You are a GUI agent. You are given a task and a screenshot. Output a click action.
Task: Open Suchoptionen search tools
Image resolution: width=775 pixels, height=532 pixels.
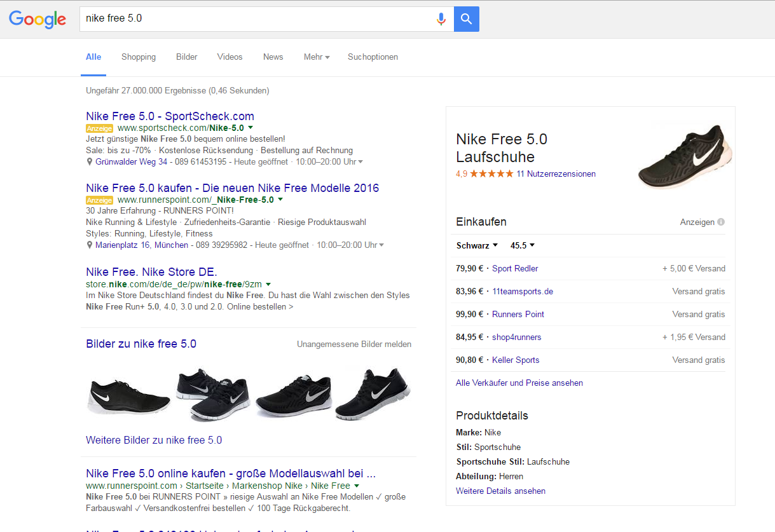373,57
